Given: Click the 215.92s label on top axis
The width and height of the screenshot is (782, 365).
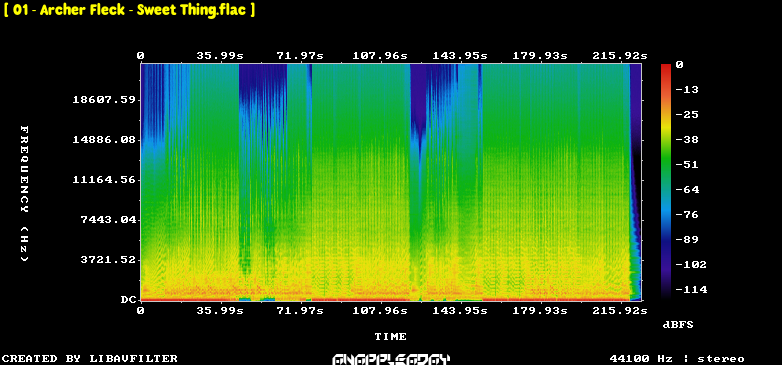Looking at the screenshot, I should point(619,56).
